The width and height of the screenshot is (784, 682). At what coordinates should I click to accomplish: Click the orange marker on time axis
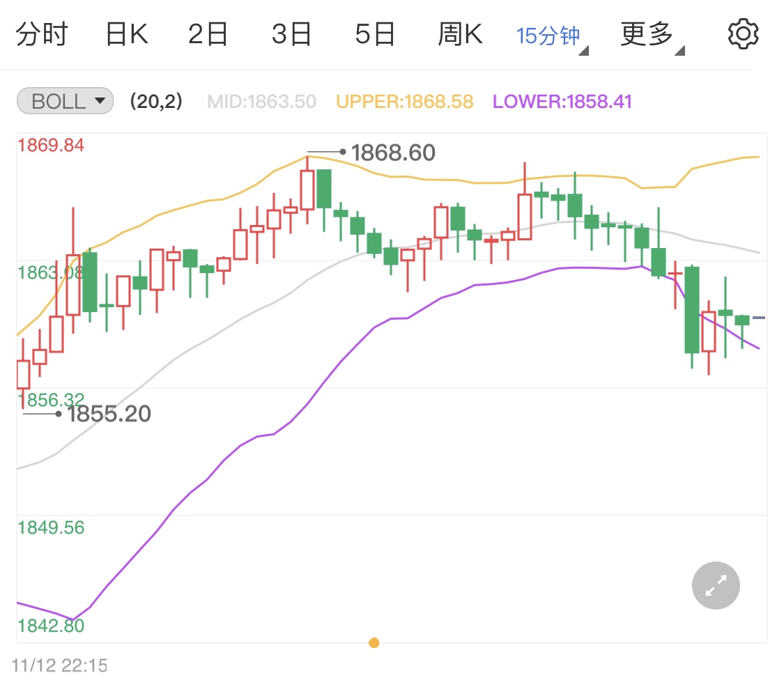pyautogui.click(x=374, y=642)
